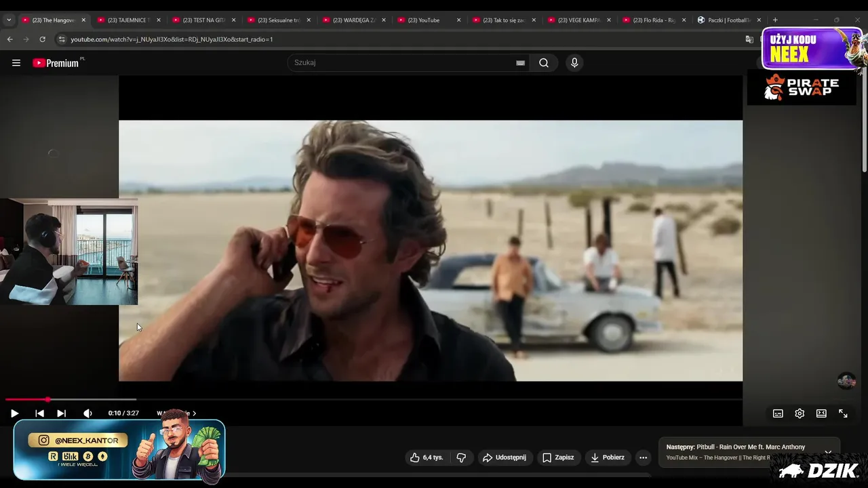This screenshot has height=488, width=868.
Task: Close the VEGE KAMPA tab
Action: [x=608, y=20]
